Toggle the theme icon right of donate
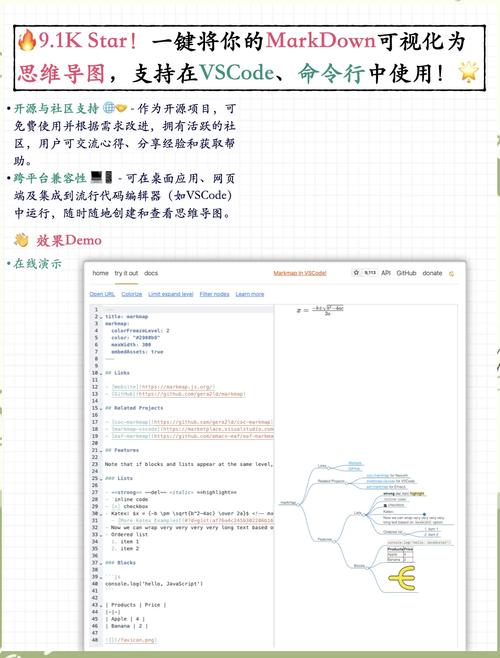500x658 pixels. tap(452, 274)
